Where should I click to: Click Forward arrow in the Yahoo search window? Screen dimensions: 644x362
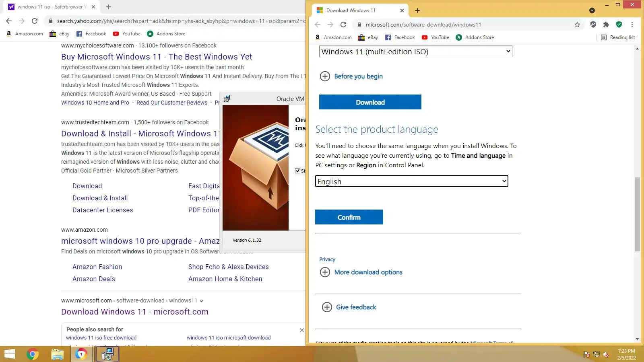click(22, 21)
